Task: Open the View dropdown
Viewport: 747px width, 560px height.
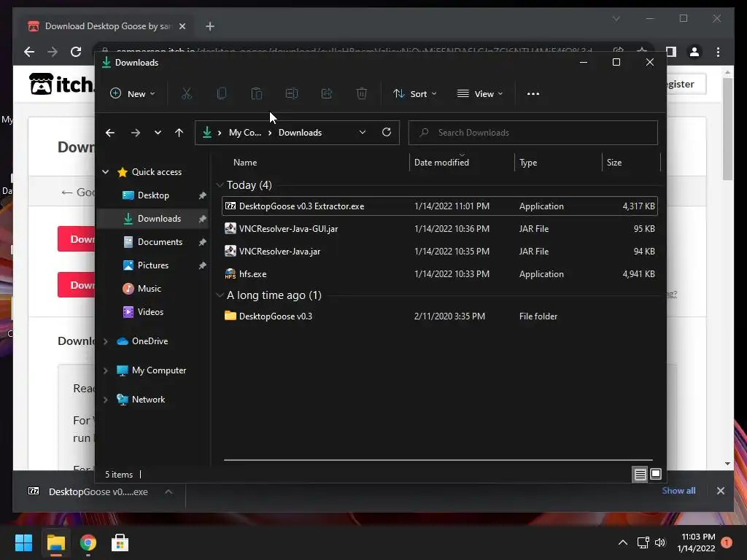Action: 480,94
